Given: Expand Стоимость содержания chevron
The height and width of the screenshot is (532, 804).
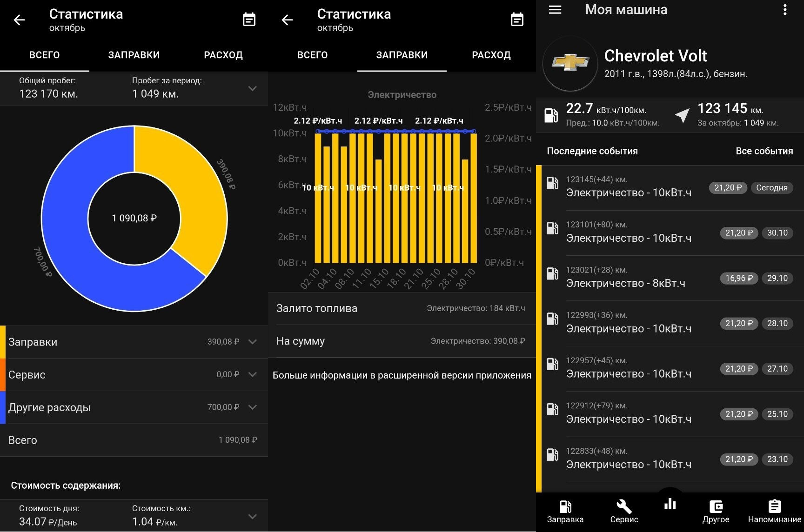Looking at the screenshot, I should (x=252, y=516).
